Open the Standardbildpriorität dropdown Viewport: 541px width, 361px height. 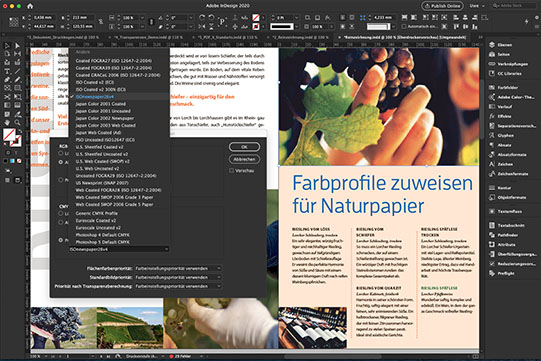tap(178, 277)
